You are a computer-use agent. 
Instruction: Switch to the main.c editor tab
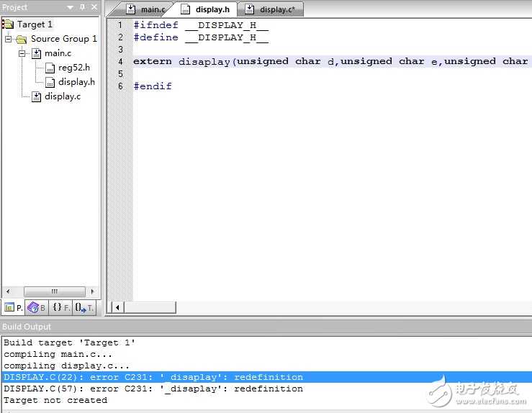146,9
